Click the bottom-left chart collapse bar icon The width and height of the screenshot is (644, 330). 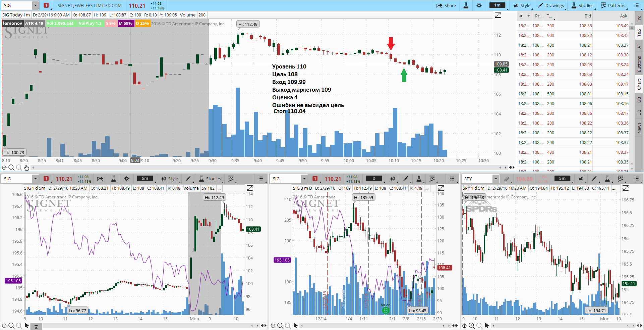36,326
